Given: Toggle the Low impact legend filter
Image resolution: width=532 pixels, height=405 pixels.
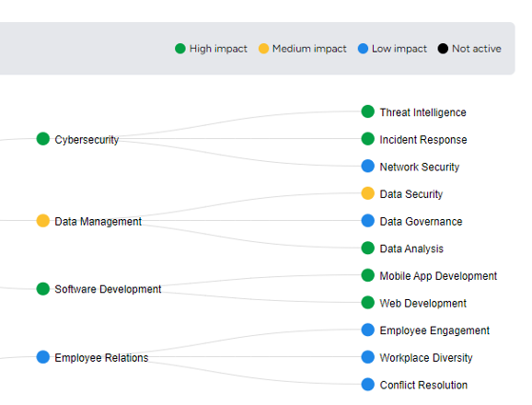Looking at the screenshot, I should point(392,49).
